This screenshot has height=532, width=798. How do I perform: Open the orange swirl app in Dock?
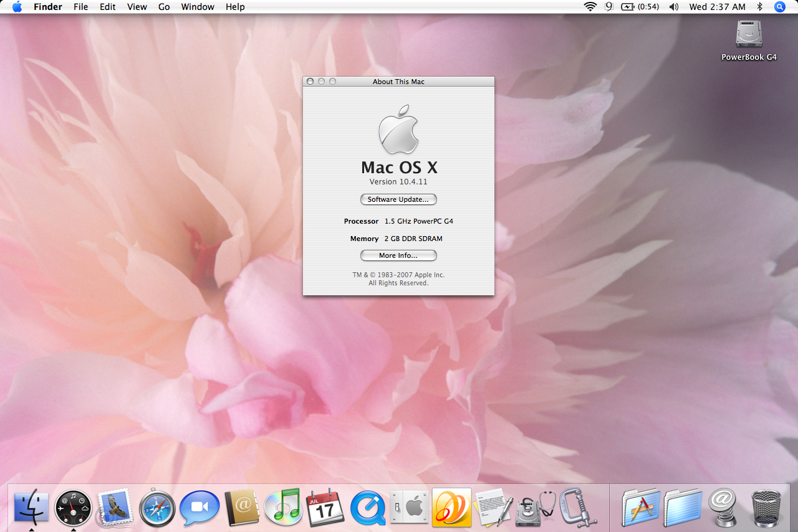coord(451,508)
